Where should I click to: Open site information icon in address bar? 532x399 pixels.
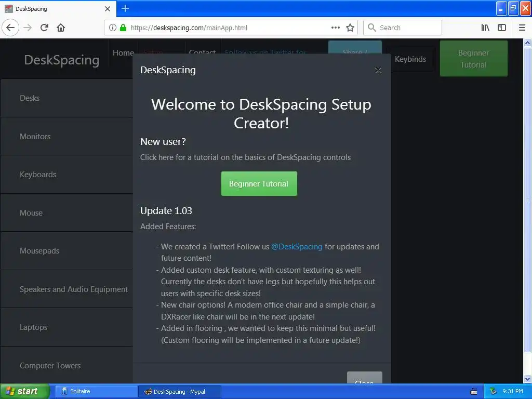tap(113, 28)
